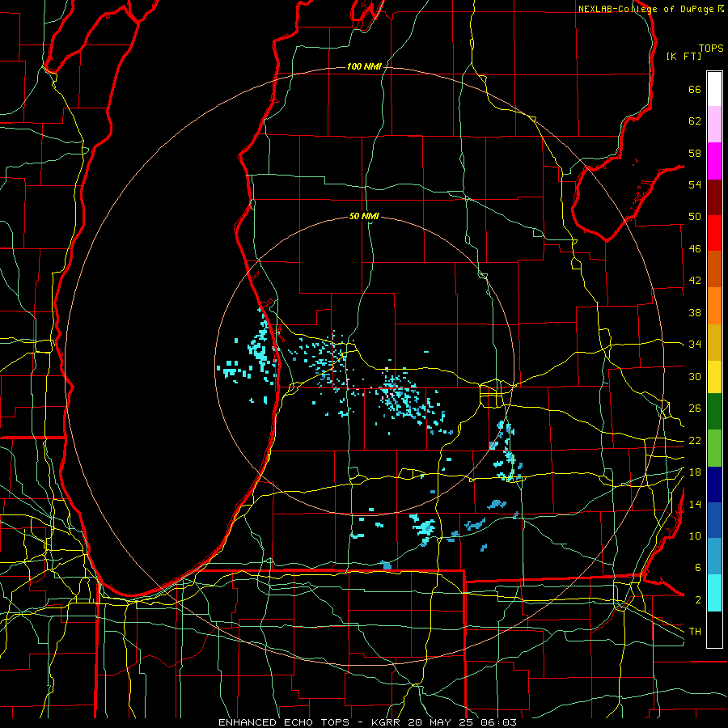Screen dimensions: 728x728
Task: Click the legend value 46
Action: pyautogui.click(x=695, y=249)
